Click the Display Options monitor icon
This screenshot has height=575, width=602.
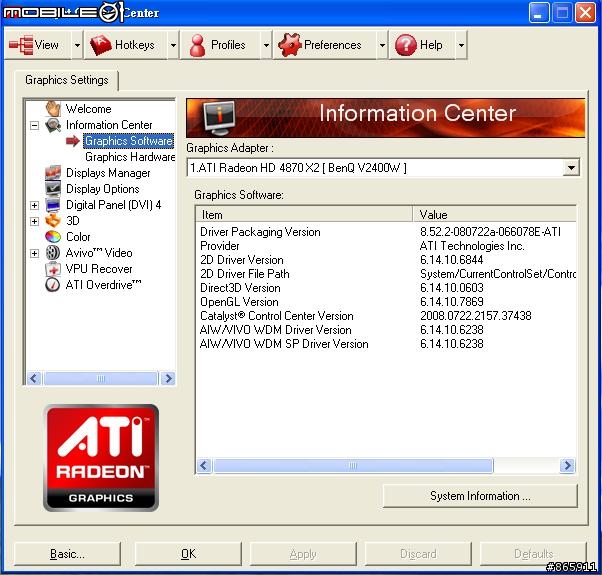53,189
